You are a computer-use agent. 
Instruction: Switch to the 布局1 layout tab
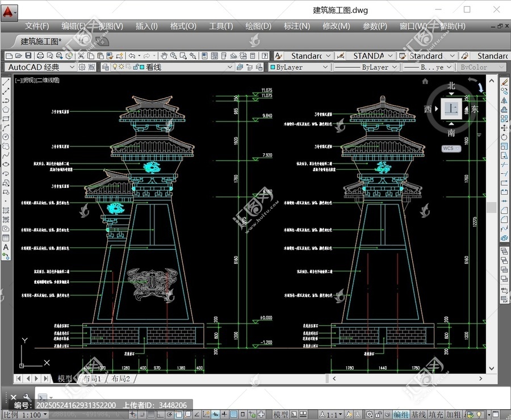tap(92, 379)
